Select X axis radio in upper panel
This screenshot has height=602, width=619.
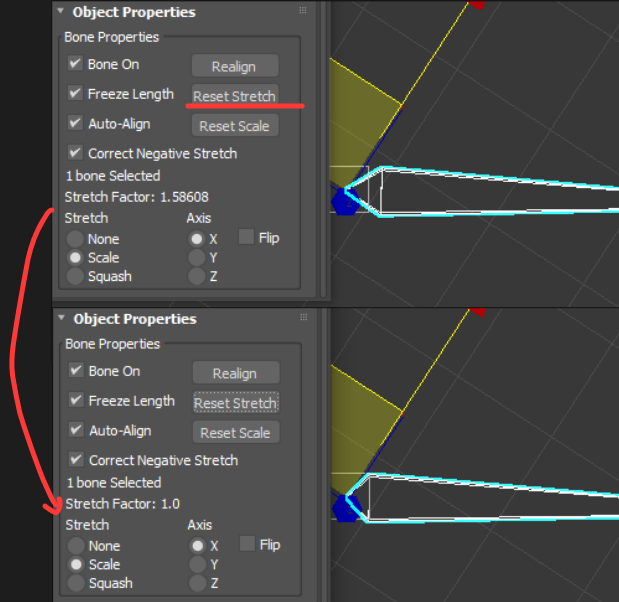coord(197,239)
